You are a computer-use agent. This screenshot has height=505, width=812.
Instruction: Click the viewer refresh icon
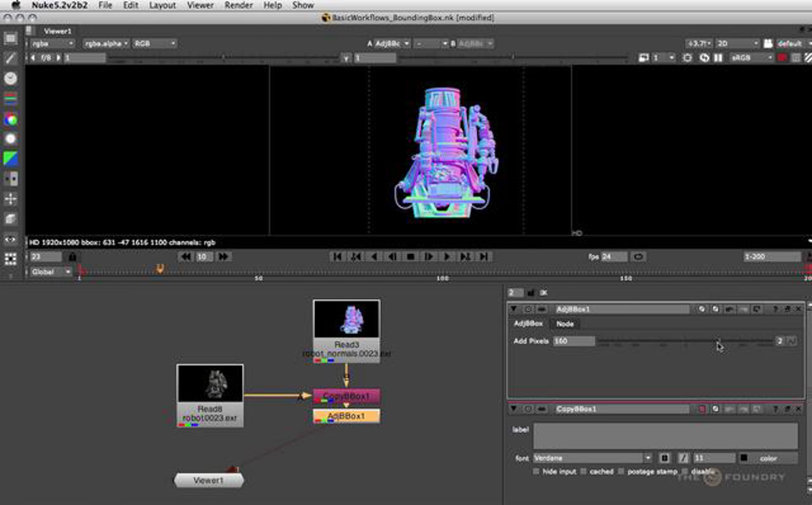704,58
